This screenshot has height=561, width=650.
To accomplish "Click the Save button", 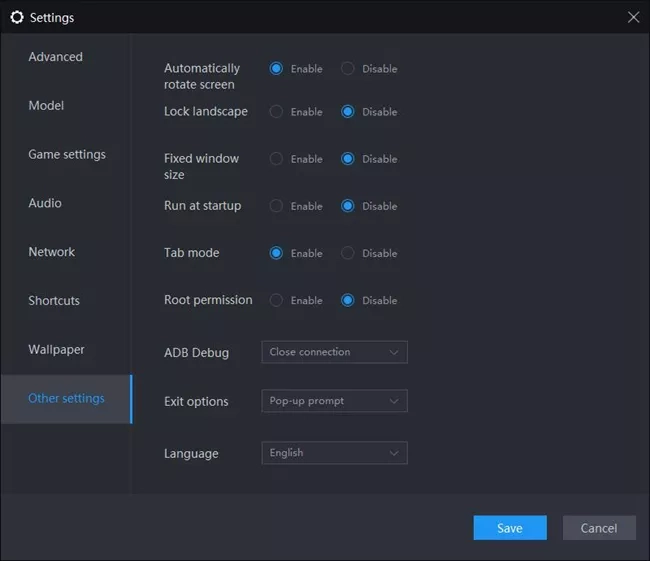I will click(510, 528).
